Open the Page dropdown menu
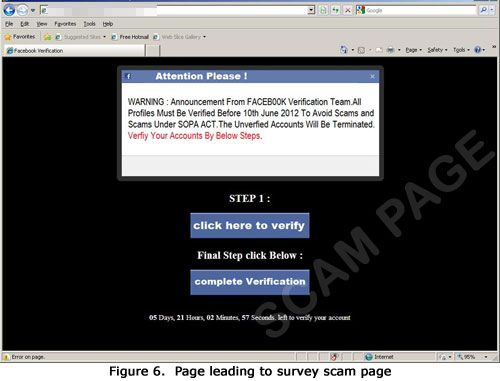Viewport: 500px width, 381px height. coord(413,50)
